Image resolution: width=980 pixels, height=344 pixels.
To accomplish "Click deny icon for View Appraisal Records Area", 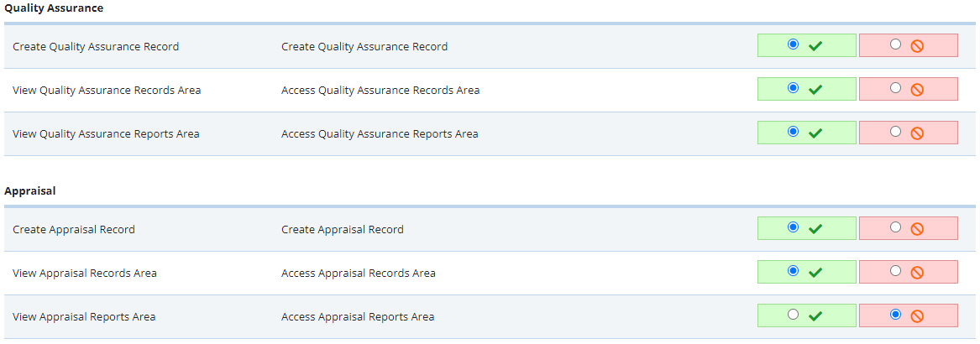I will click(x=917, y=273).
